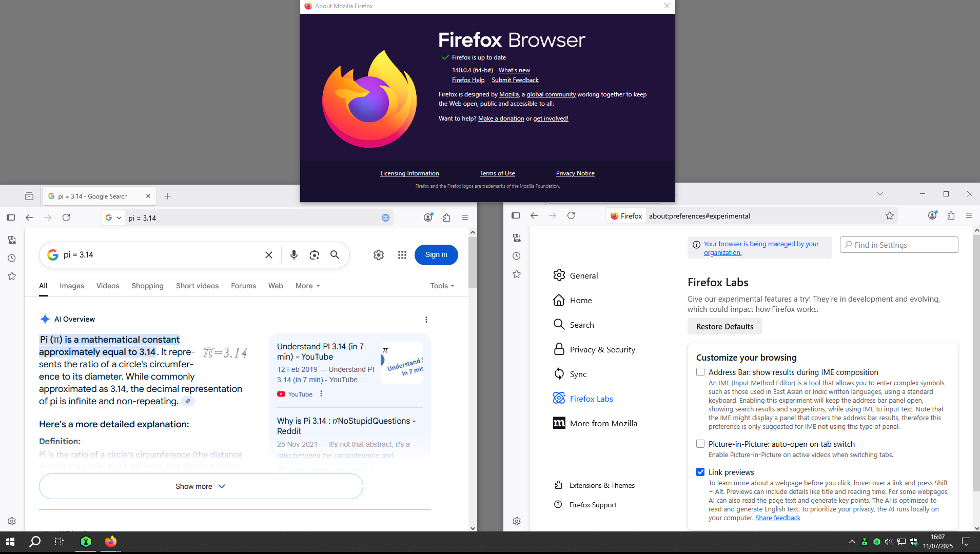Open search engine dropdown in left address bar

113,218
